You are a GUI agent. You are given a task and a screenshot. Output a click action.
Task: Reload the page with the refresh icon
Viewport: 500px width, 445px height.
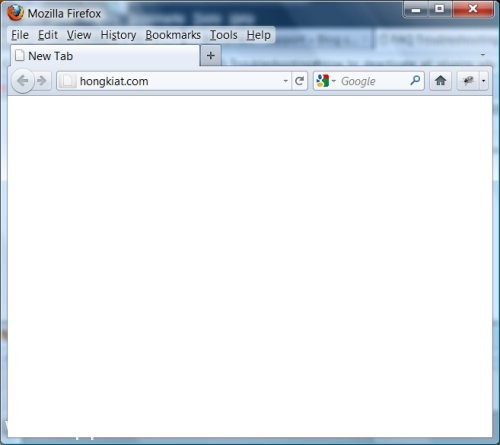[299, 81]
